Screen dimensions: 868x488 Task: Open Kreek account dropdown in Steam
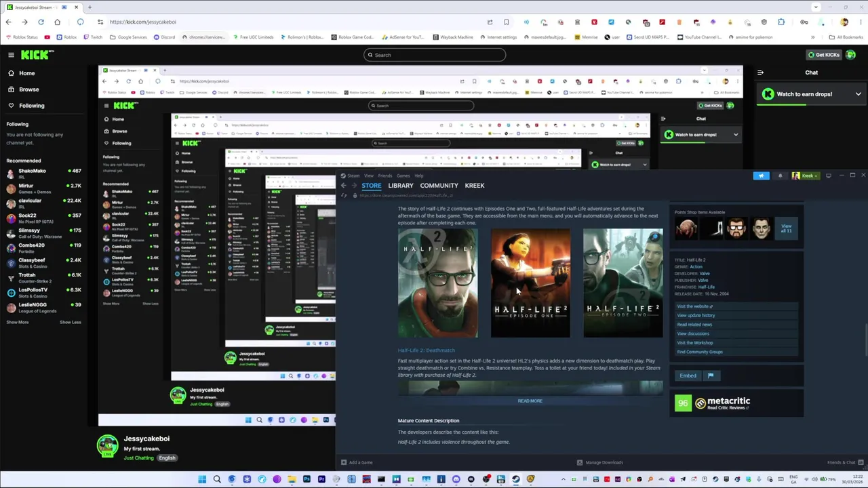pyautogui.click(x=805, y=176)
